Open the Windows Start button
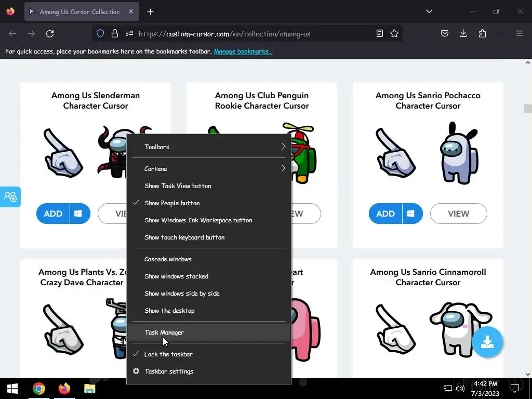Screen dimensions: 532x399 [12, 389]
